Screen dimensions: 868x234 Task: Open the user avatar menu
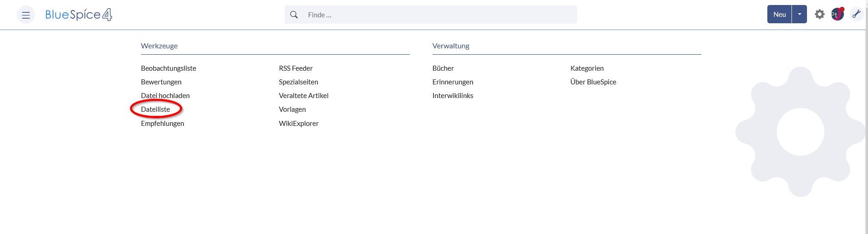click(837, 14)
